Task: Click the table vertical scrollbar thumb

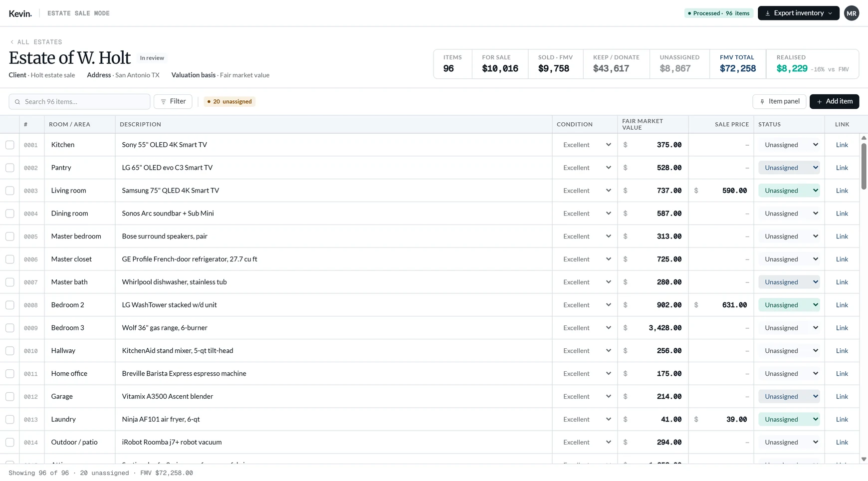Action: pos(864,166)
